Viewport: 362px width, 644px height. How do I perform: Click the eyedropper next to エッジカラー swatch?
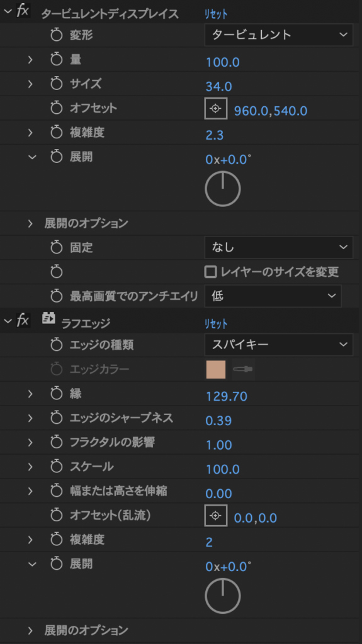click(x=243, y=369)
